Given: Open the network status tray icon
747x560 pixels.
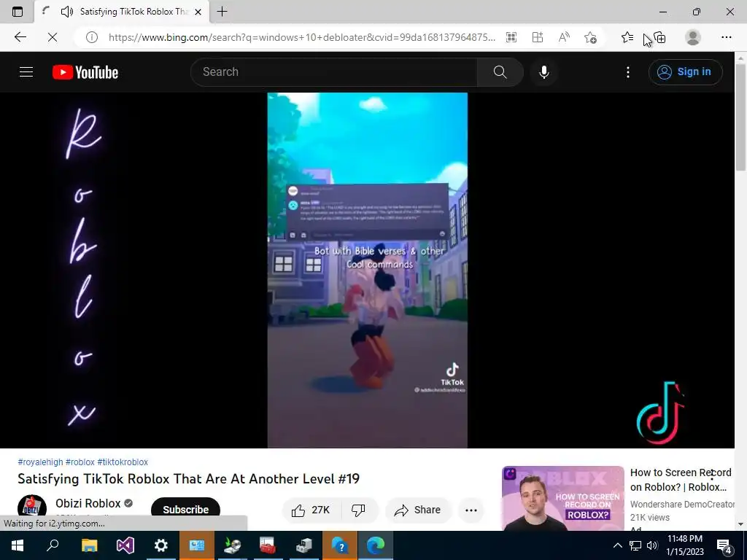Looking at the screenshot, I should click(635, 545).
